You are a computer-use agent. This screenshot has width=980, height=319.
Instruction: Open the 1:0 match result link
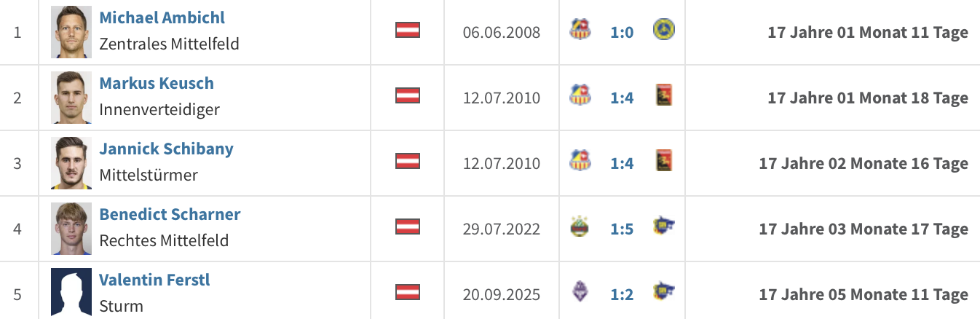click(622, 33)
